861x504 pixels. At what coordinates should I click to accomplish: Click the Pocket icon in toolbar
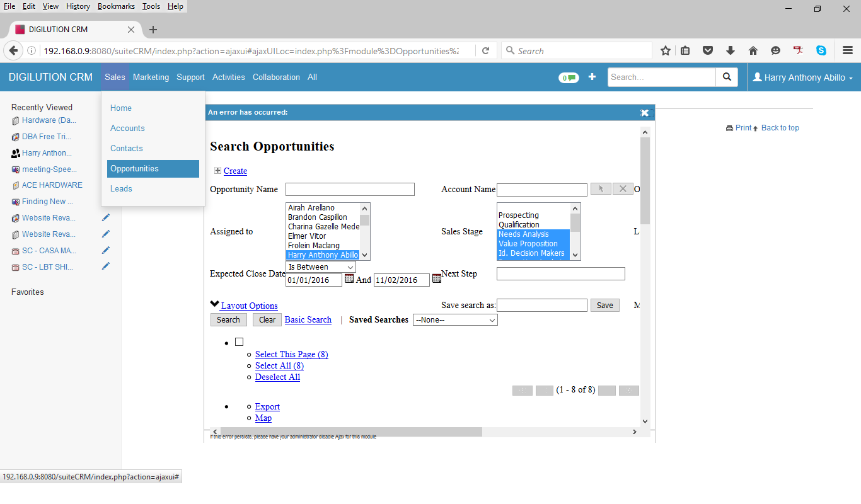708,51
